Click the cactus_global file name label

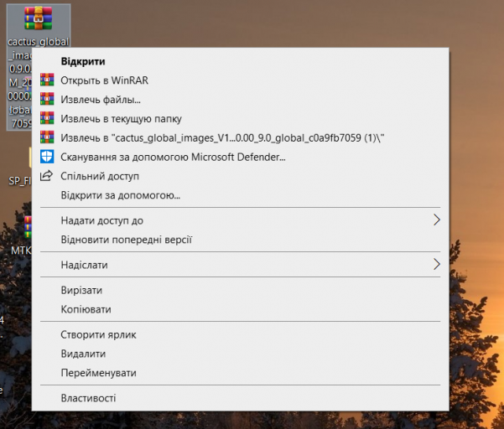[x=39, y=42]
